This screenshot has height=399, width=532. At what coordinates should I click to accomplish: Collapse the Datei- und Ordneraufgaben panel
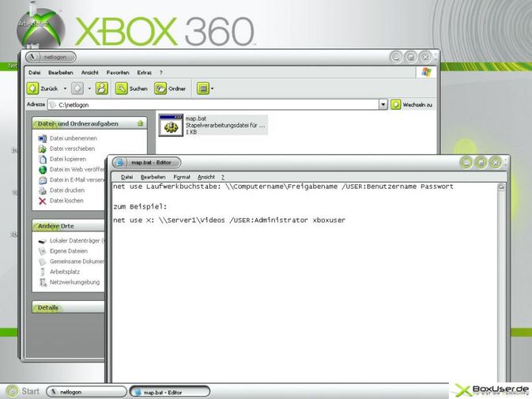coord(141,124)
